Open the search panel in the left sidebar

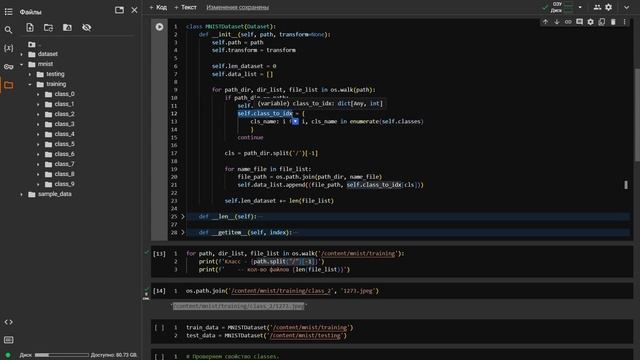click(x=8, y=30)
